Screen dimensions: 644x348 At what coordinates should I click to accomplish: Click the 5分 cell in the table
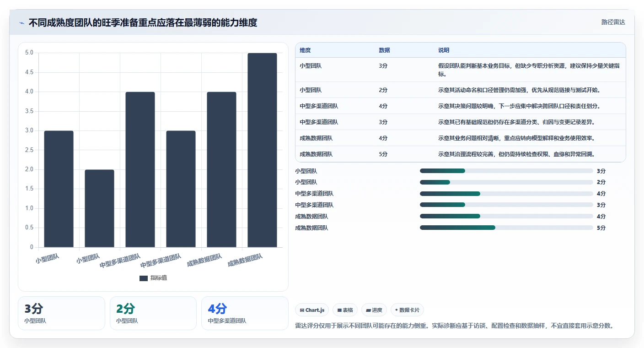(383, 154)
